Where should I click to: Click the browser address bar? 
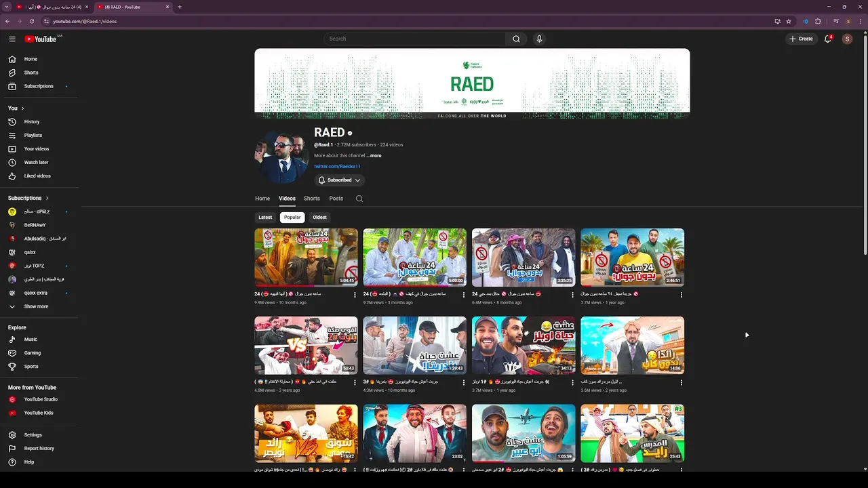point(407,21)
